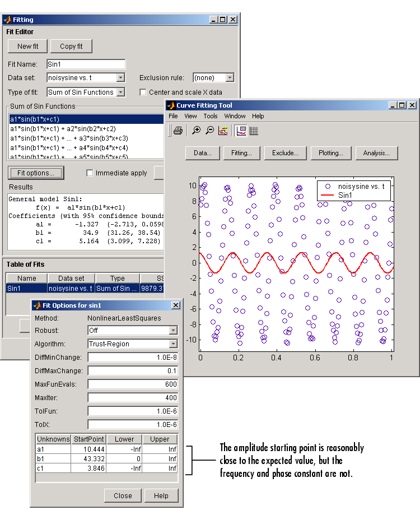This screenshot has height=515, width=420.
Task: Open the Exclusion rule dropdown
Action: point(230,77)
